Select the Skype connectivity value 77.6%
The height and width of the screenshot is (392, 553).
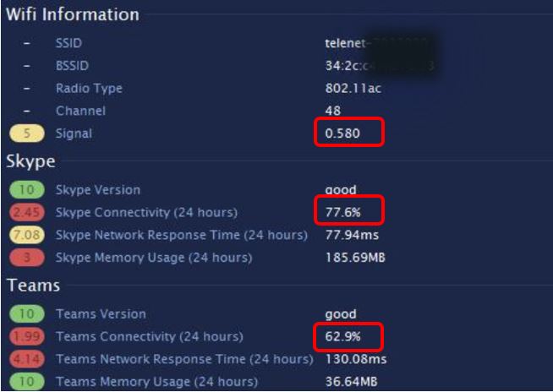click(341, 212)
